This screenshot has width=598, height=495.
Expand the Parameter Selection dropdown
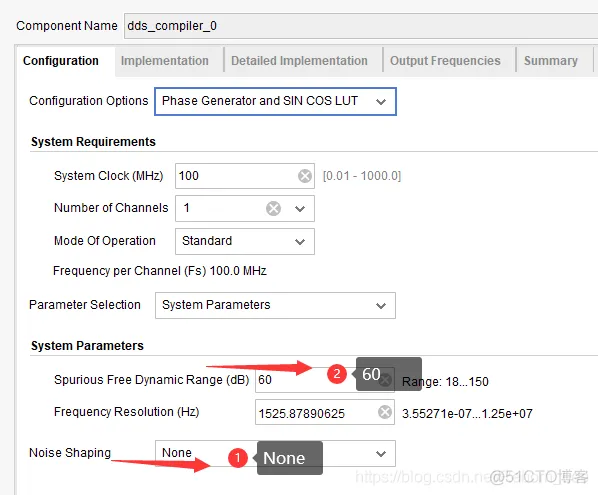(x=275, y=305)
